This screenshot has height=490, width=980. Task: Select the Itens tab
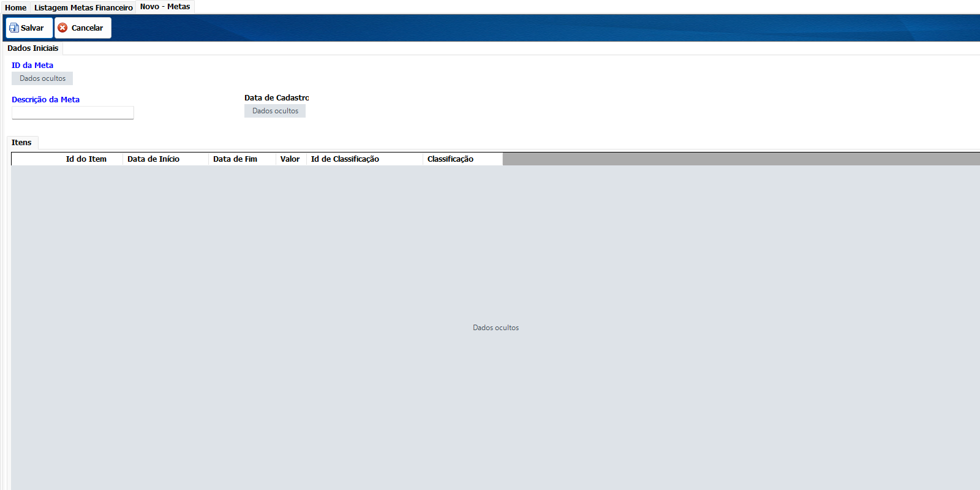tap(21, 142)
